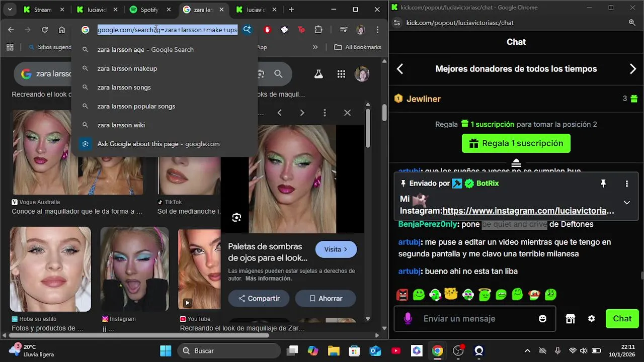Insert the yellow cat emote

[x=451, y=295]
